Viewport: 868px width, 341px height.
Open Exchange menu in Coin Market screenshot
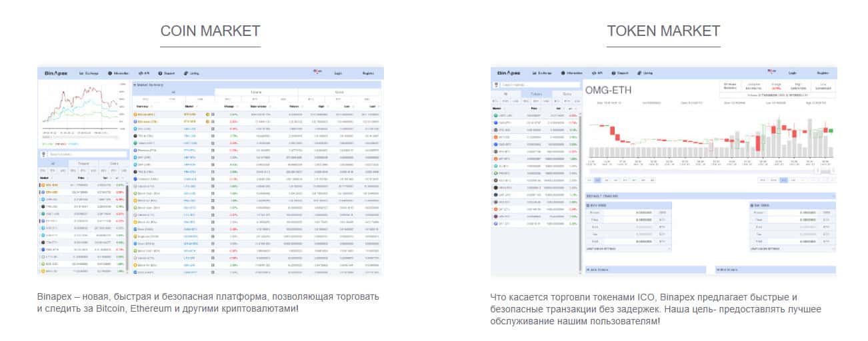[x=89, y=73]
